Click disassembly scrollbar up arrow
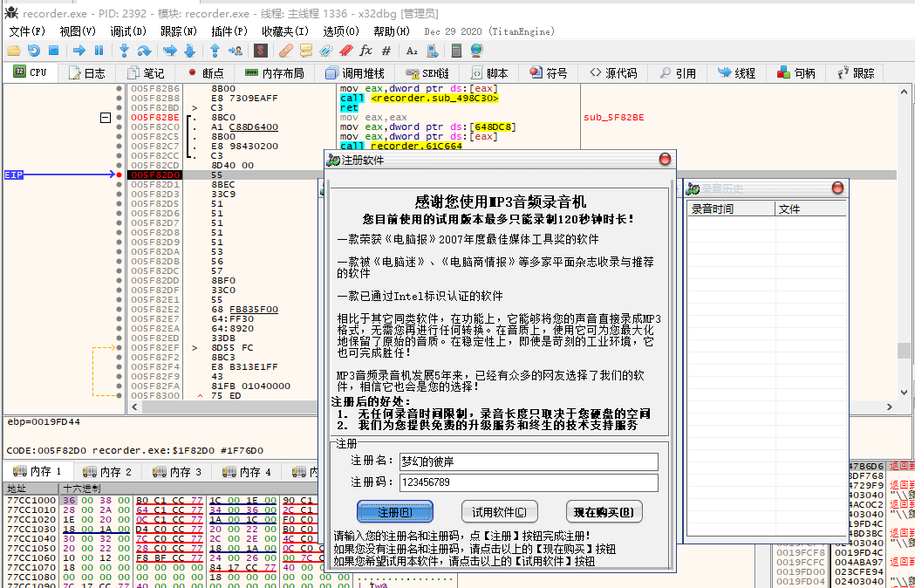This screenshot has height=588, width=915. pyautogui.click(x=904, y=92)
